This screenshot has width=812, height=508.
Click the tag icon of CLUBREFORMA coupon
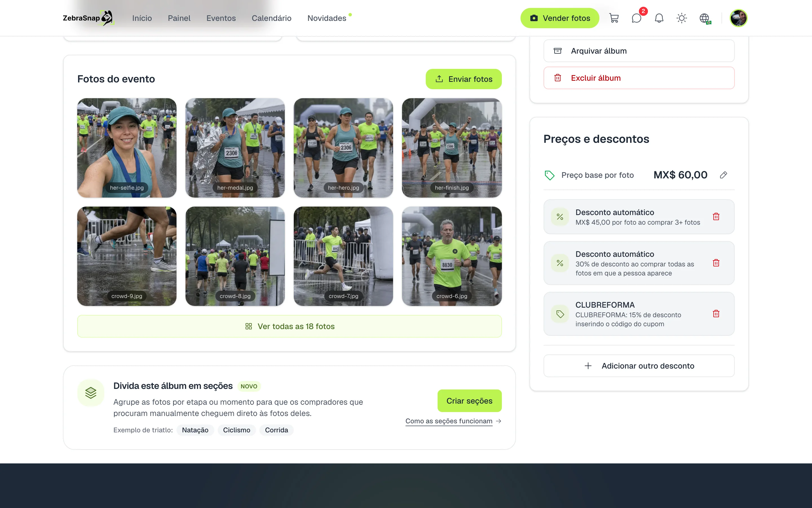pos(560,314)
